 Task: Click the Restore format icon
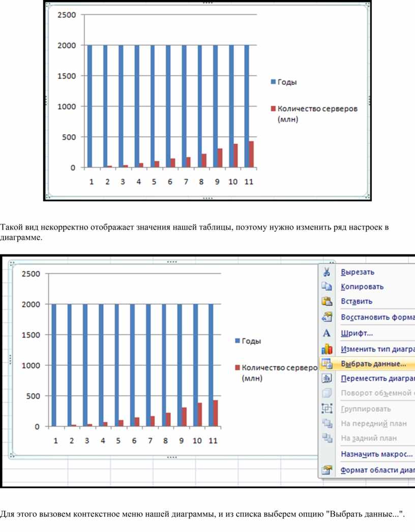[x=327, y=317]
